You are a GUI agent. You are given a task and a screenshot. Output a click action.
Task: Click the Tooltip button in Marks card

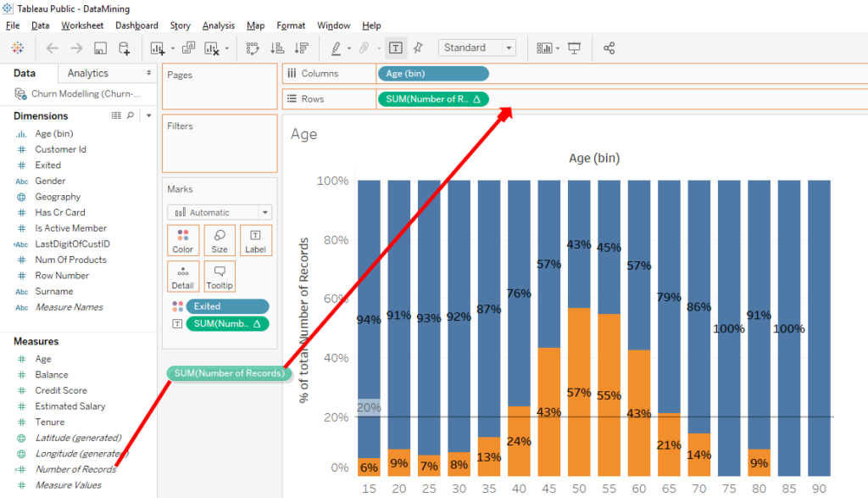click(219, 277)
